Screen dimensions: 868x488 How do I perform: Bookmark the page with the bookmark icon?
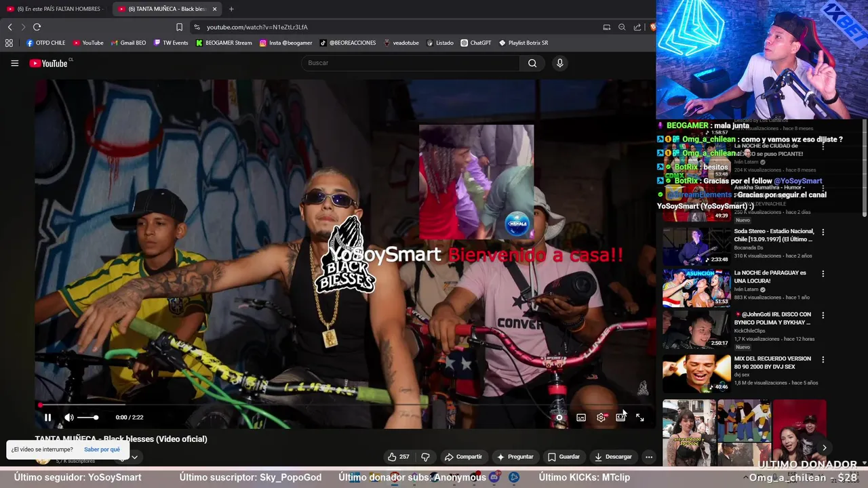pyautogui.click(x=179, y=27)
